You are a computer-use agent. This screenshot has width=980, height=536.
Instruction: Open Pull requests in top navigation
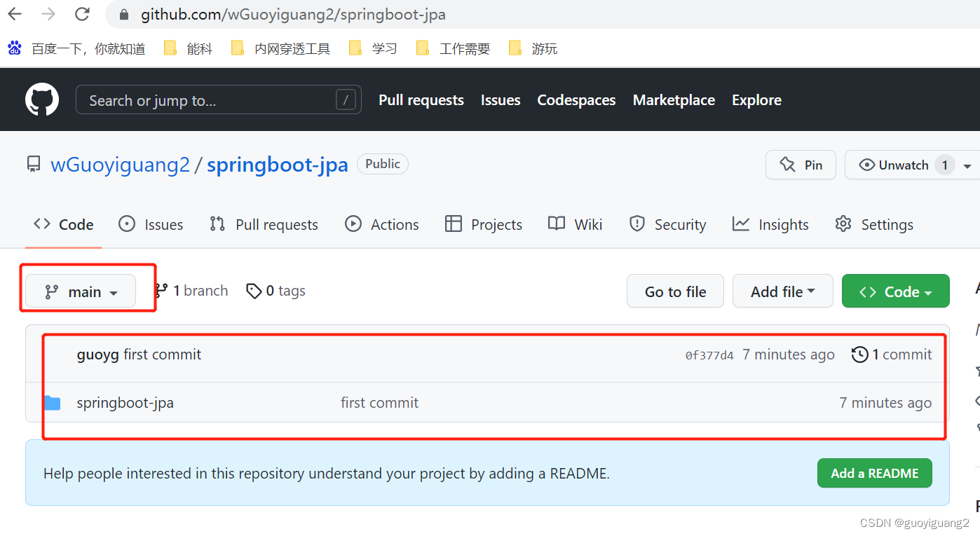point(421,100)
